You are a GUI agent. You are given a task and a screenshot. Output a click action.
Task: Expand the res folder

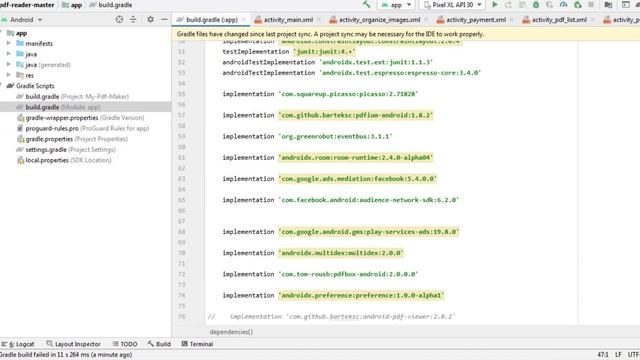tap(9, 75)
